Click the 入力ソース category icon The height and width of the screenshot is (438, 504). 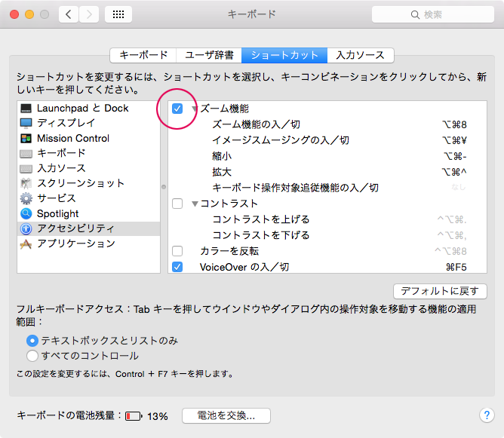tap(26, 169)
